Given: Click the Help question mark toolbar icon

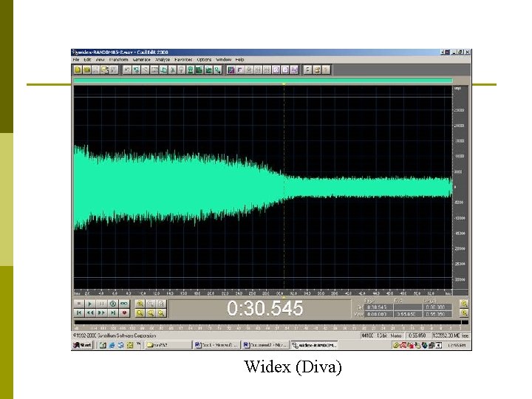Looking at the screenshot, I should (326, 70).
